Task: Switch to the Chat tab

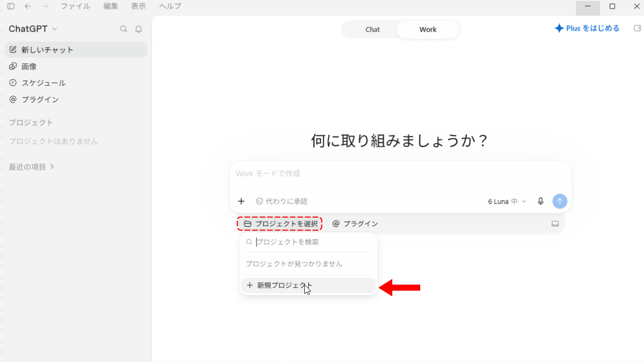Action: click(x=372, y=29)
